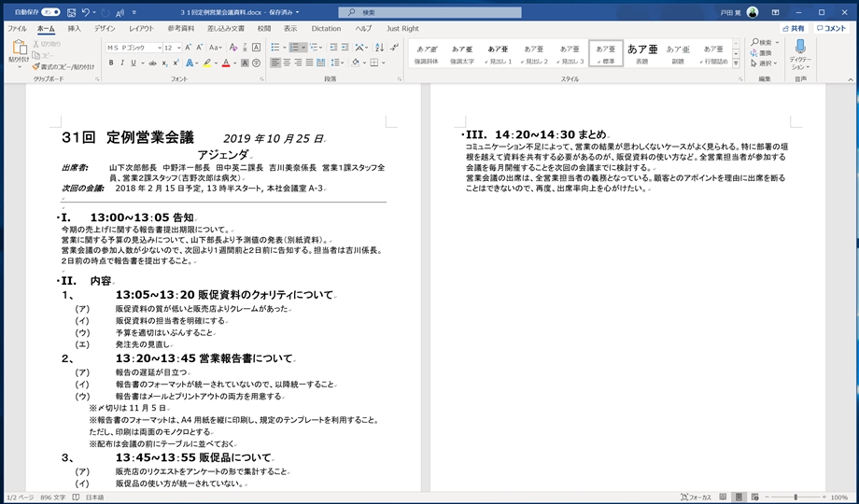Viewport: 859px width, 504px height.
Task: Click the Undo arrow in the title bar
Action: coord(86,12)
